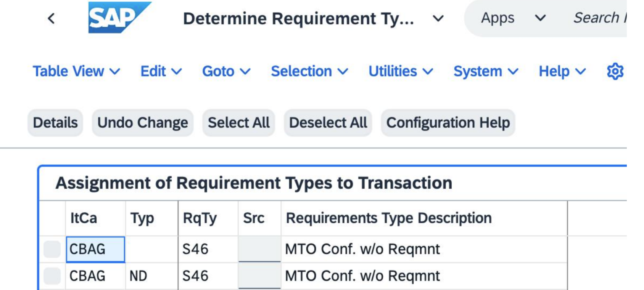This screenshot has width=644, height=290.
Task: Select the first CBAG row checkbox
Action: point(52,249)
